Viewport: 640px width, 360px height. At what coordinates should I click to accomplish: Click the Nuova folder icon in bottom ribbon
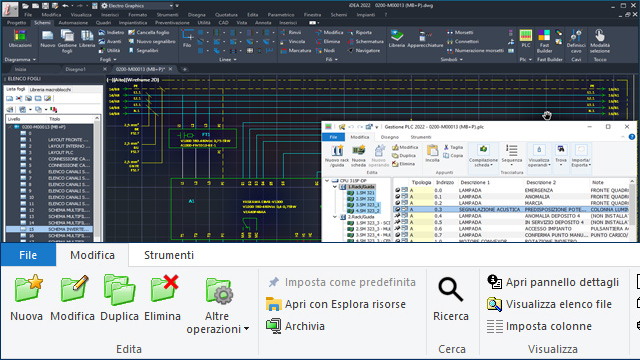(29, 288)
